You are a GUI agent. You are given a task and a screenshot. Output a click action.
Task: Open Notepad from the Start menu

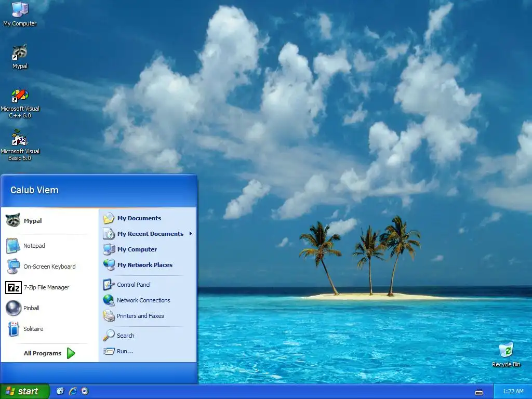point(49,246)
